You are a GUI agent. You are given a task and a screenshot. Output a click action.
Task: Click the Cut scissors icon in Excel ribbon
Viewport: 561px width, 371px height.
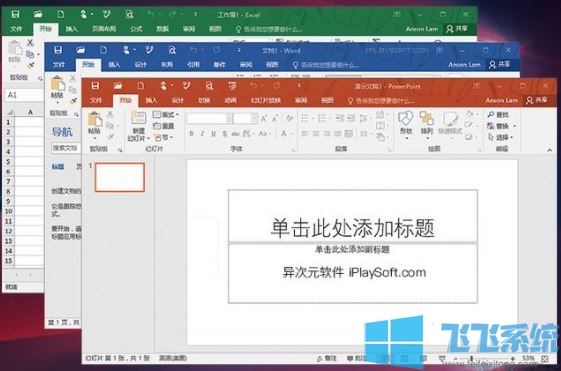click(x=30, y=43)
